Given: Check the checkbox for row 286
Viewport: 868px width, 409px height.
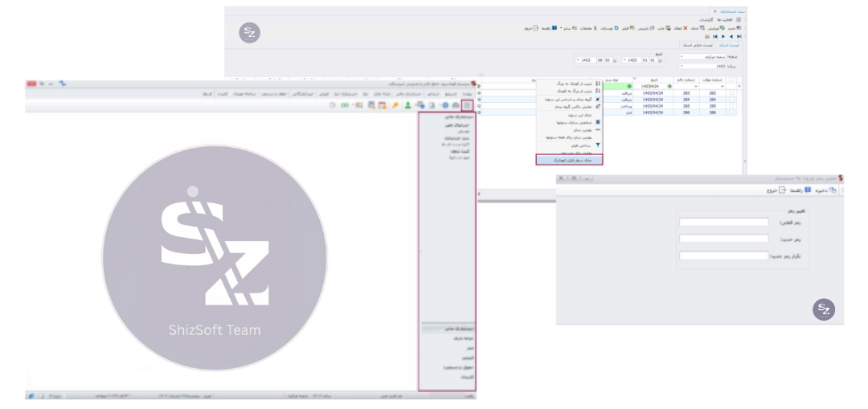Looking at the screenshot, I should click(731, 112).
